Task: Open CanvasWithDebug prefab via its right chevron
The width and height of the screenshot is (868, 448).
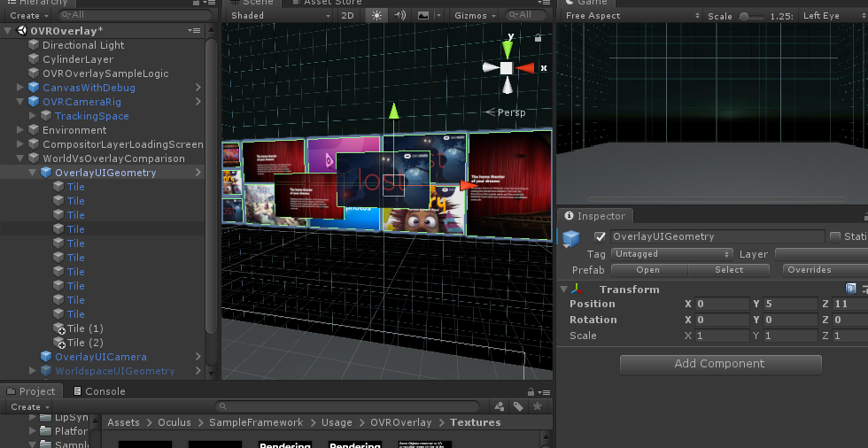Action: point(198,88)
